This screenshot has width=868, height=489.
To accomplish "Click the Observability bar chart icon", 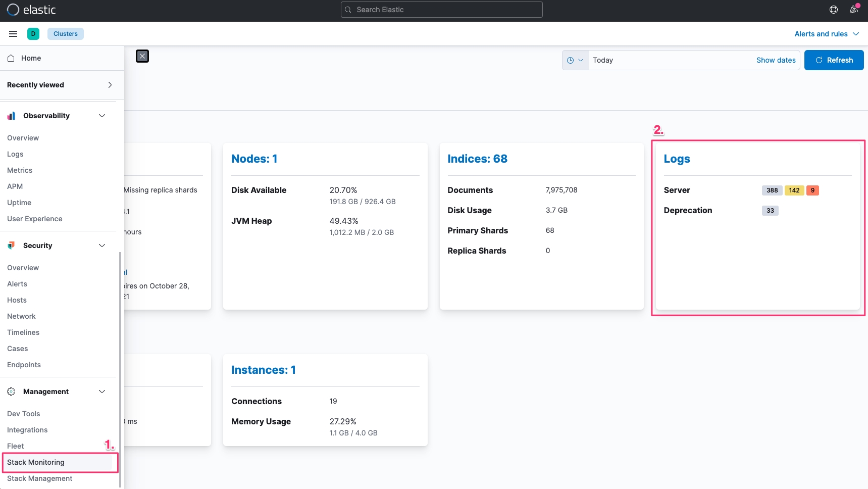I will (x=11, y=116).
